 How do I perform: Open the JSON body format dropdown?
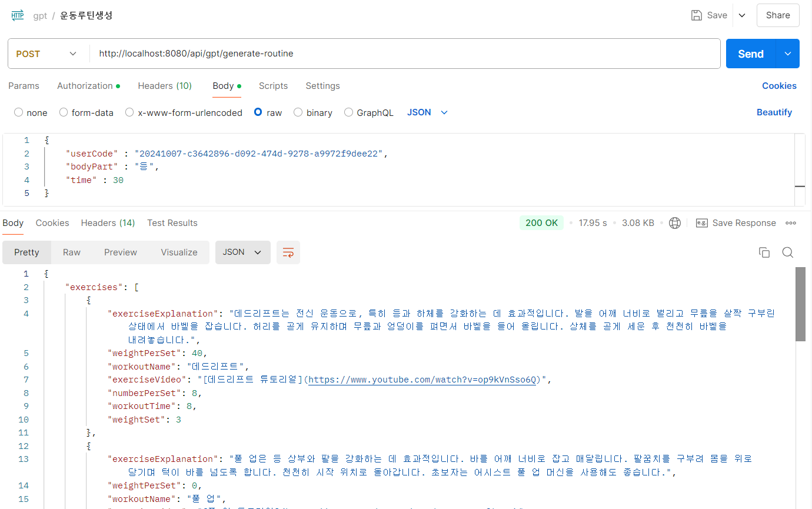[427, 112]
